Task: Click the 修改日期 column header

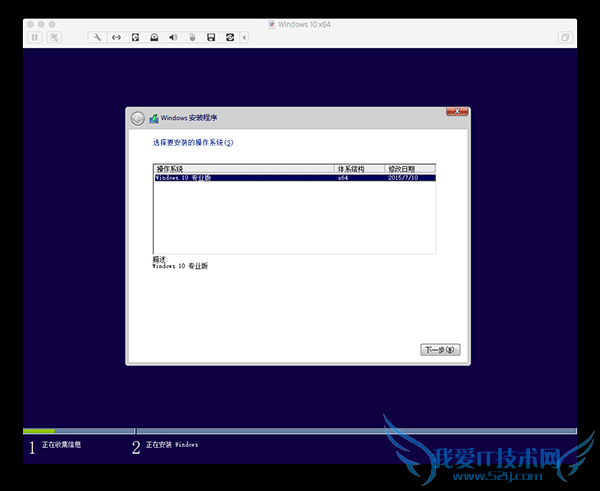Action: point(409,169)
